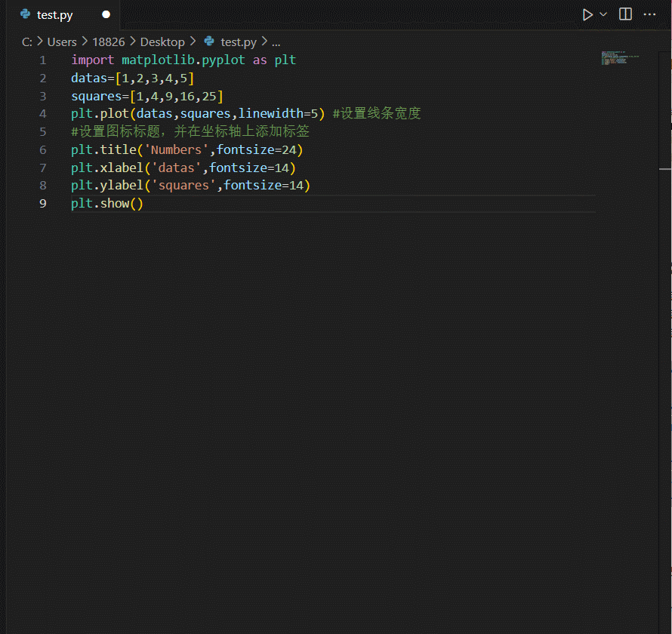The width and height of the screenshot is (672, 634).
Task: Click line number 2 in the gutter
Action: pyautogui.click(x=42, y=78)
